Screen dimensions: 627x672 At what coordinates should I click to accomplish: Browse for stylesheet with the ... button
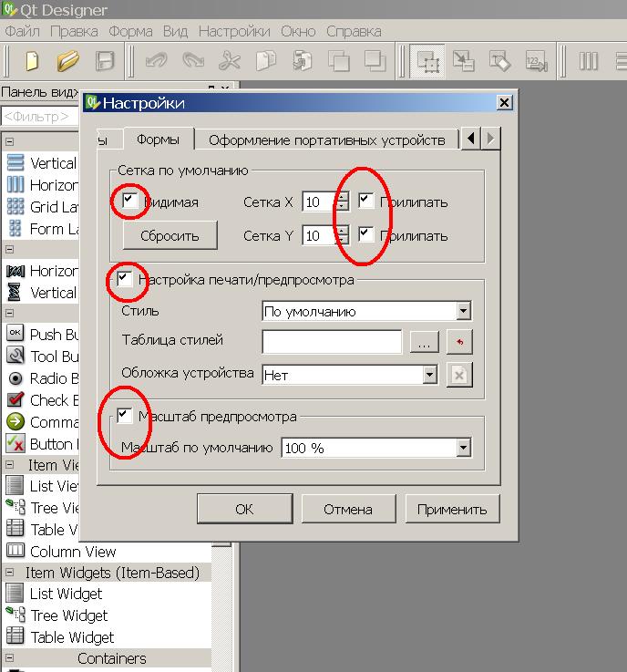click(x=424, y=342)
